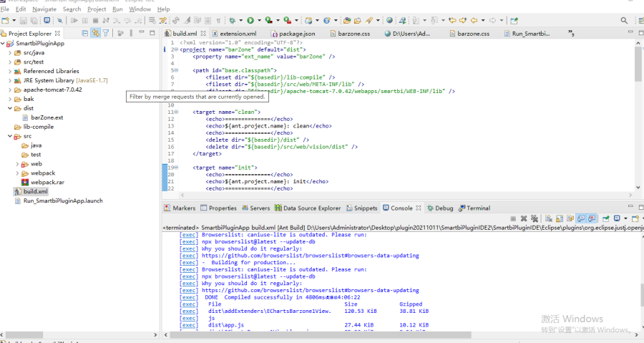Image resolution: width=644 pixels, height=343 pixels.
Task: Switch to the Markers tab
Action: tap(180, 208)
